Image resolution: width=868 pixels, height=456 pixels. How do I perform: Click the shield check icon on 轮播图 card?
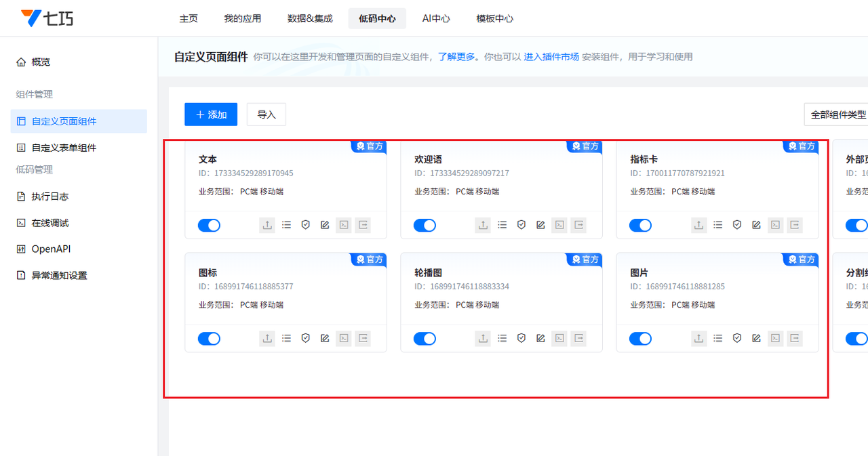[521, 338]
